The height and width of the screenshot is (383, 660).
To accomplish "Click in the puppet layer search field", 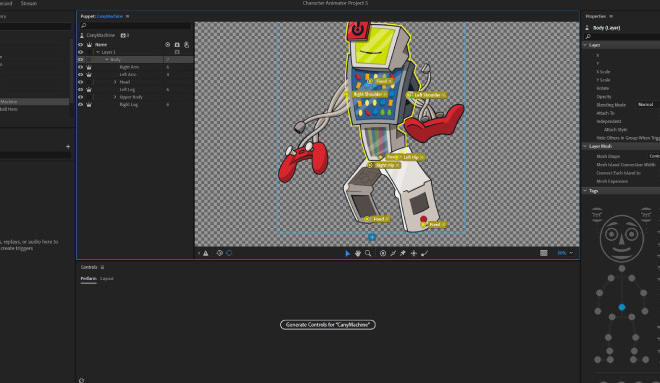I will (x=135, y=26).
